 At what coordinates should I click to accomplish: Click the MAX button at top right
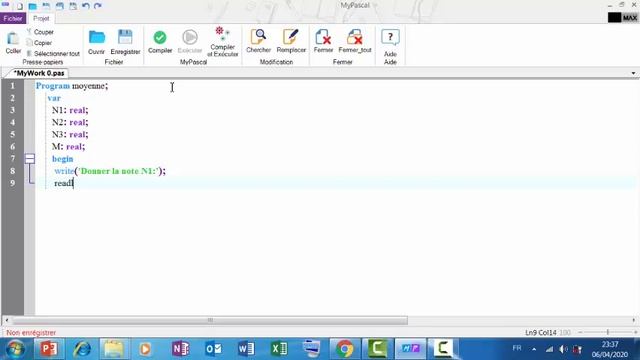coord(629,18)
